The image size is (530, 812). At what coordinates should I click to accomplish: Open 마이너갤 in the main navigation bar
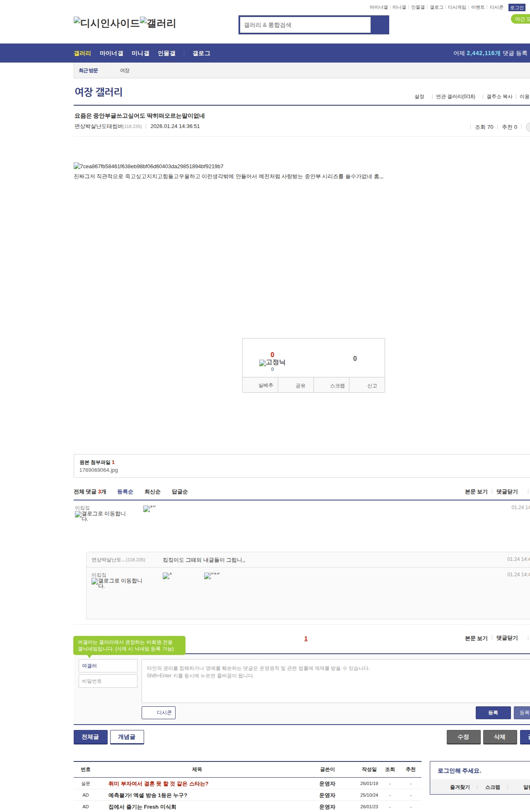[x=111, y=53]
